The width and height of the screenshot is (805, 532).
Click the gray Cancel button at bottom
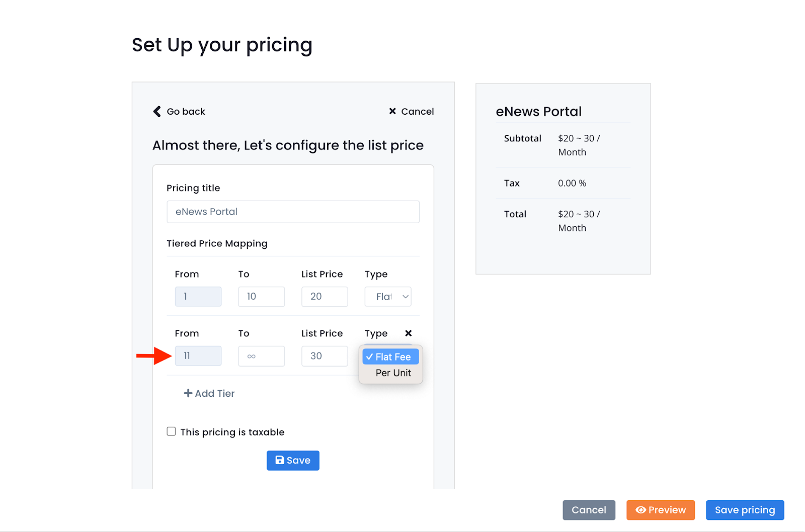[589, 510]
